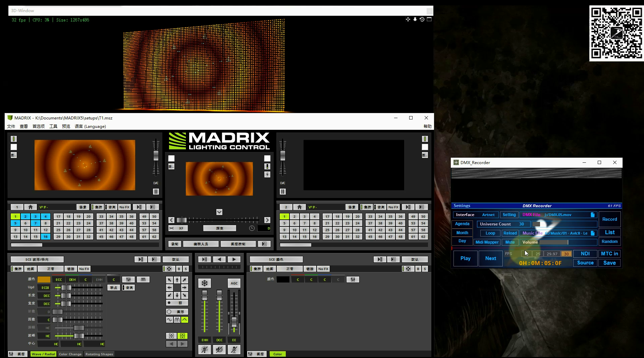
Task: Click the file icon beside DMX File
Action: [x=593, y=215]
